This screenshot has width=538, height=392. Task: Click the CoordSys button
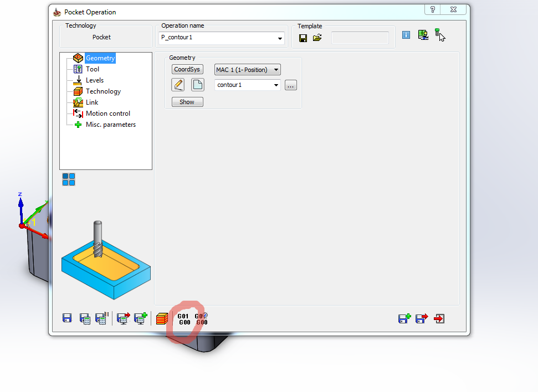click(187, 69)
